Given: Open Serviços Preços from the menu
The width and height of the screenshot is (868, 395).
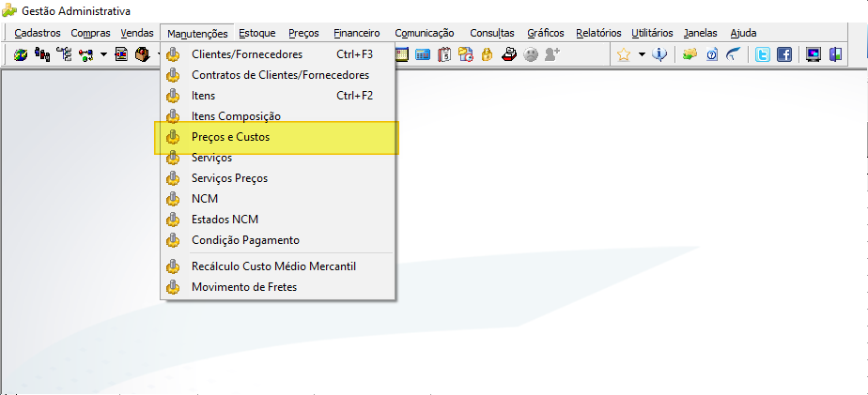Looking at the screenshot, I should [278, 178].
